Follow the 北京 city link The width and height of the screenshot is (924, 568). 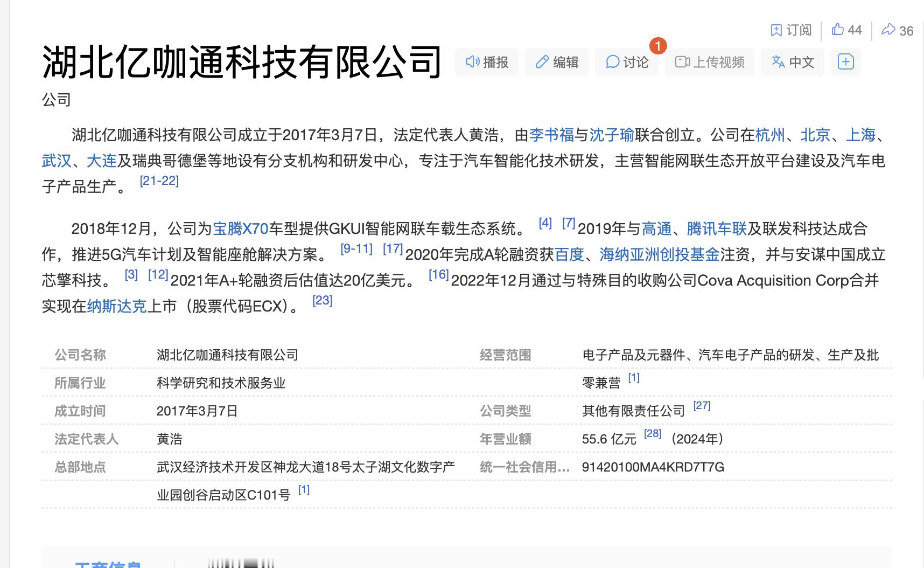point(816,135)
